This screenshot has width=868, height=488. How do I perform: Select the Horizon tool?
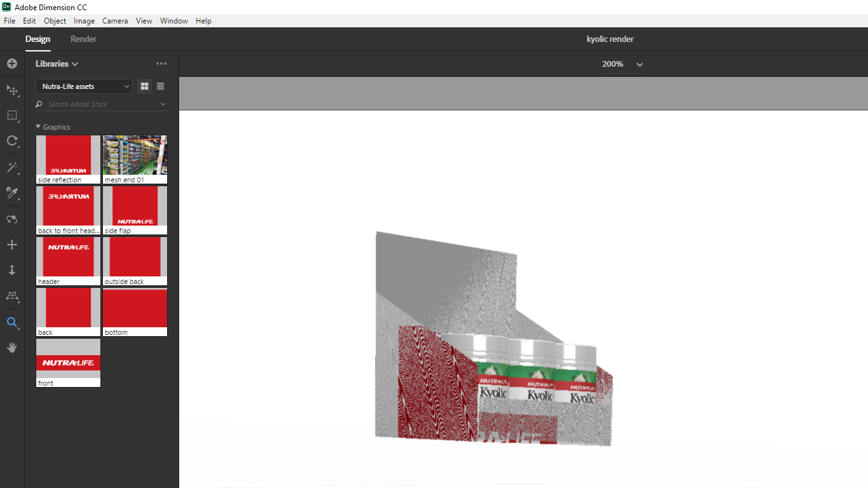(x=12, y=296)
